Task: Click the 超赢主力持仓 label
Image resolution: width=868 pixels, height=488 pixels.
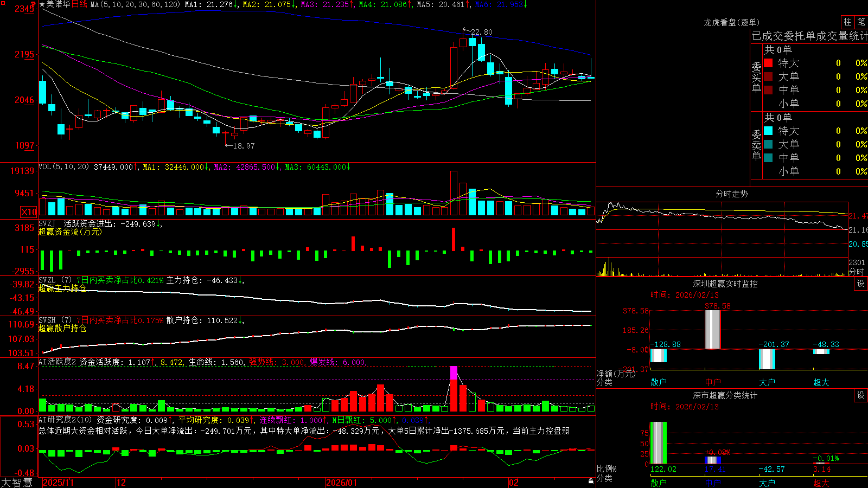Action: tap(62, 288)
